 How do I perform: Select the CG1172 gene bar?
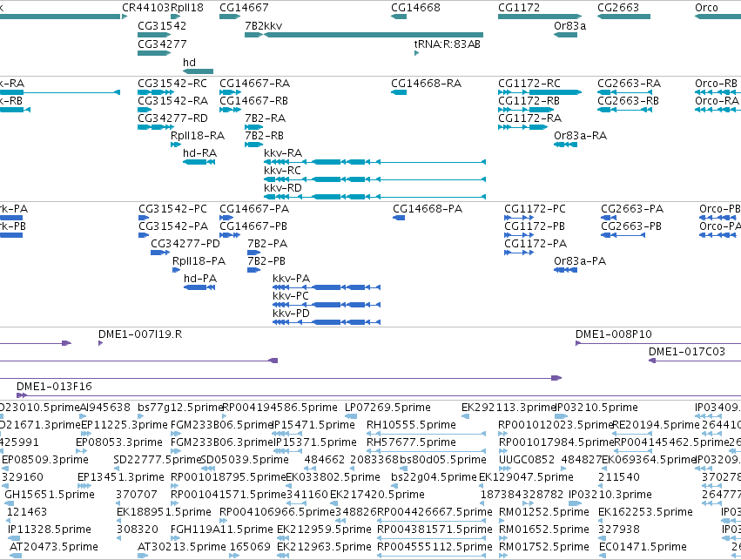tap(540, 17)
